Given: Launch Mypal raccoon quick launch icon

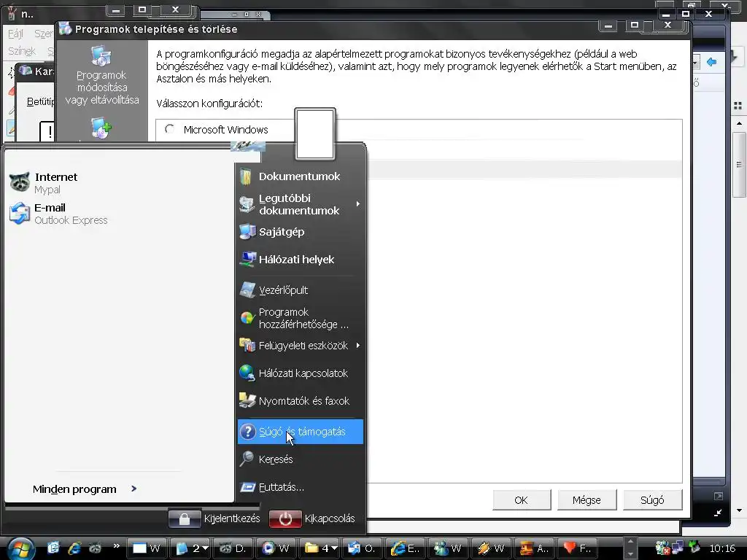Looking at the screenshot, I should click(96, 548).
